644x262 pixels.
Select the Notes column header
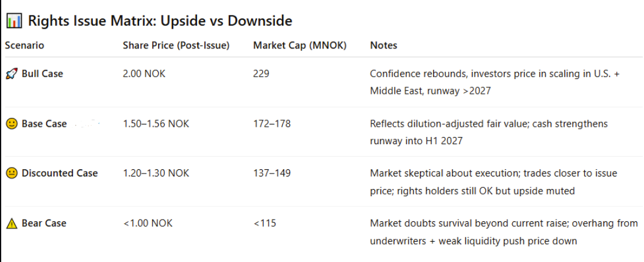[x=383, y=45]
